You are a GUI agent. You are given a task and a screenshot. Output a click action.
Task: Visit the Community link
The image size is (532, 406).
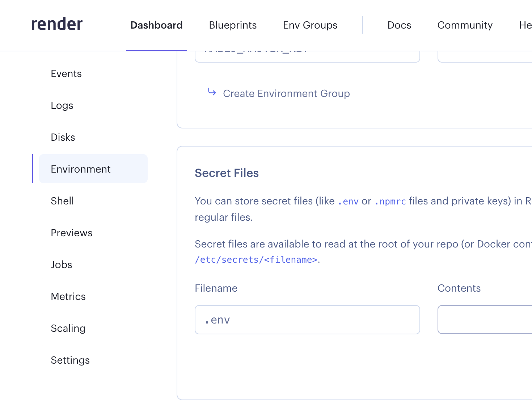(x=465, y=25)
